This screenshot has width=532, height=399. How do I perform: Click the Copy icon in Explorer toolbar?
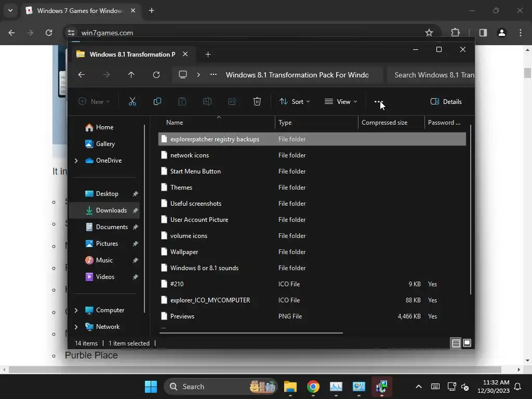click(x=157, y=101)
